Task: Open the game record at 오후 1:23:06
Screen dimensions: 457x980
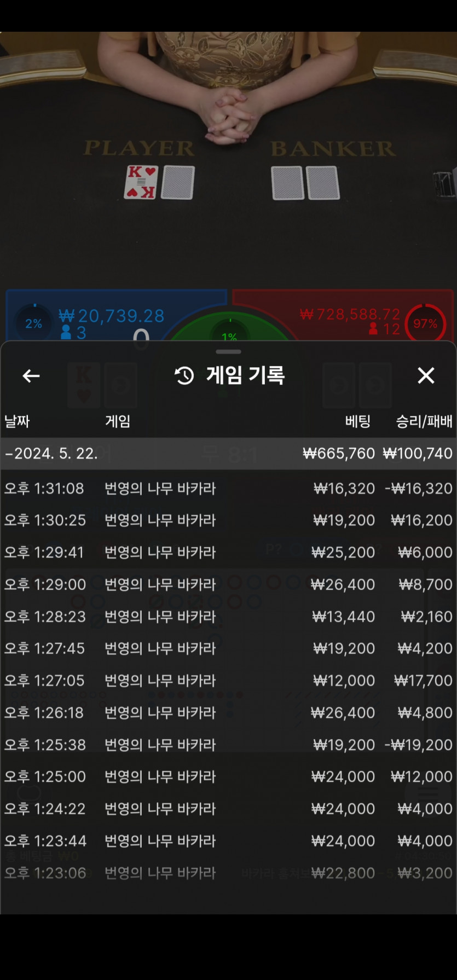Action: tap(228, 873)
